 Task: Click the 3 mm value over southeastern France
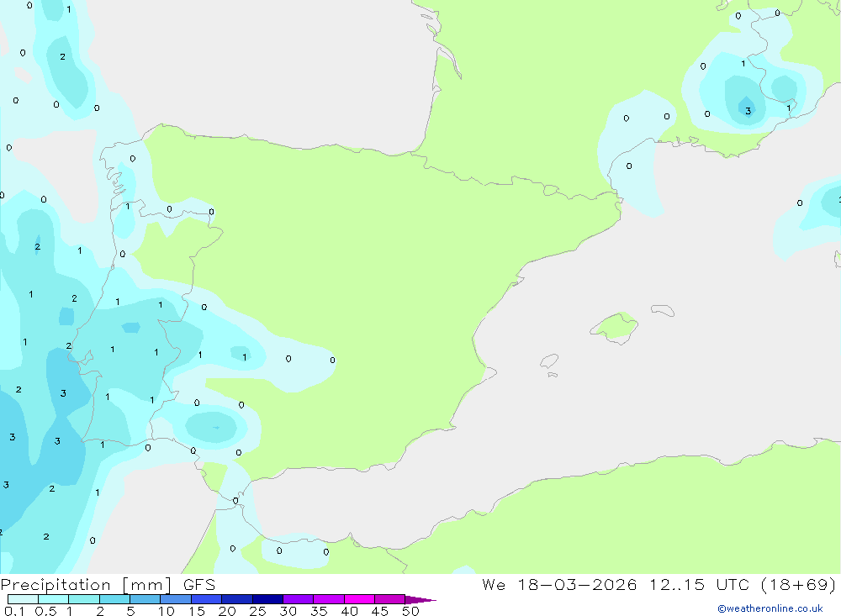click(x=748, y=112)
